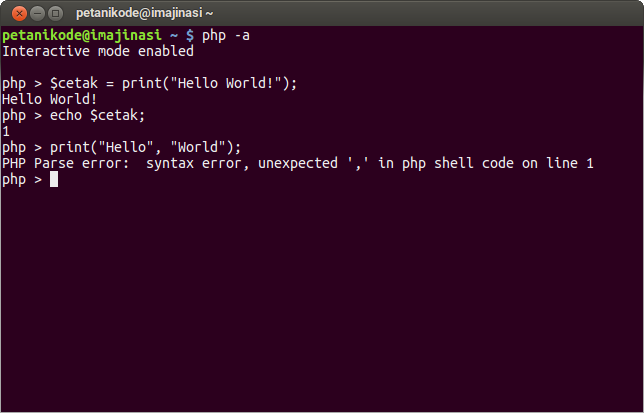Click the last 'php >' prompt
The width and height of the screenshot is (644, 413).
tap(22, 180)
